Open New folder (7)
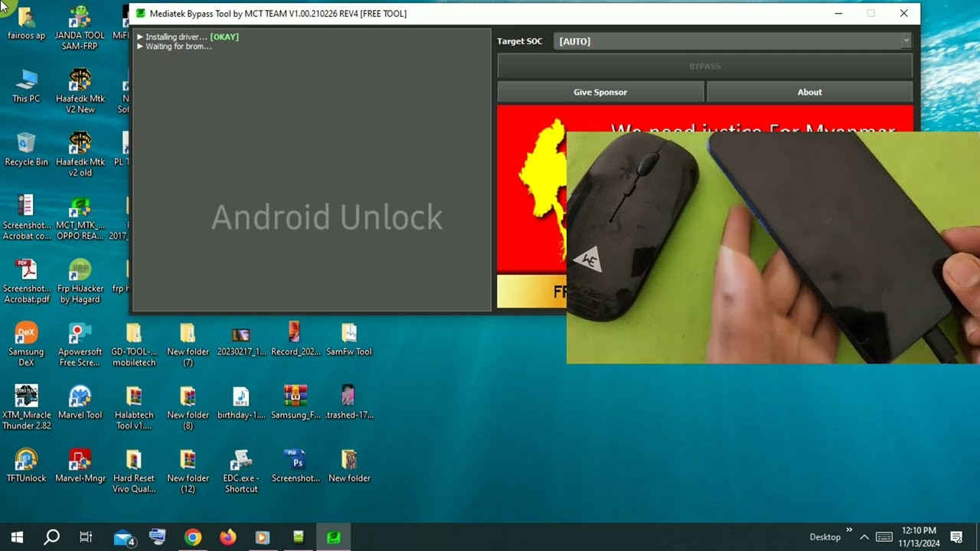 (x=188, y=344)
